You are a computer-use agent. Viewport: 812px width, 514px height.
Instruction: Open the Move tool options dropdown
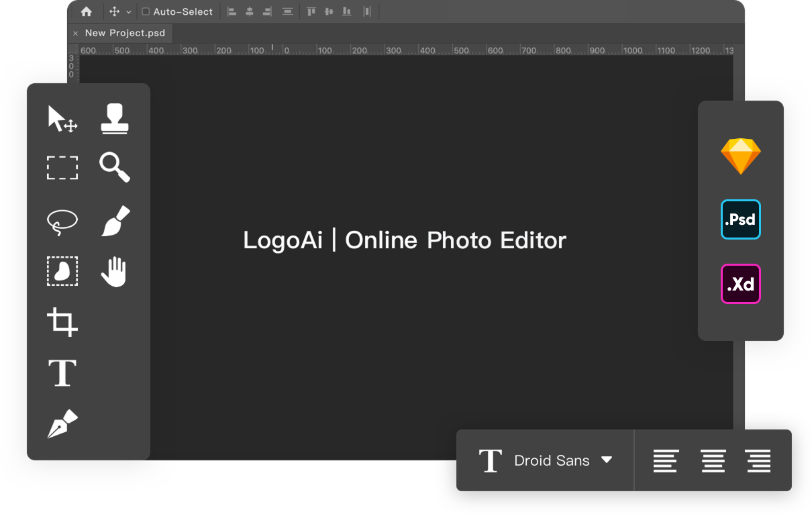click(x=130, y=11)
